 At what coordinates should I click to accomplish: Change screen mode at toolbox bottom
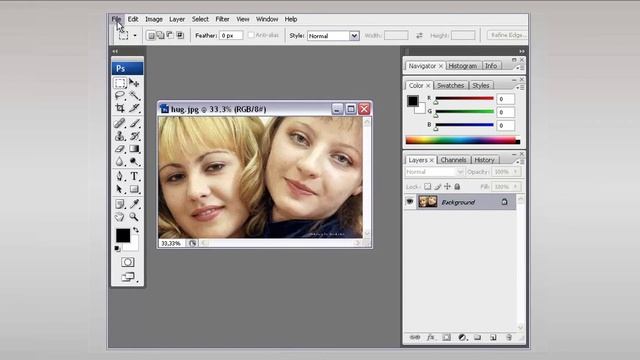pyautogui.click(x=128, y=277)
